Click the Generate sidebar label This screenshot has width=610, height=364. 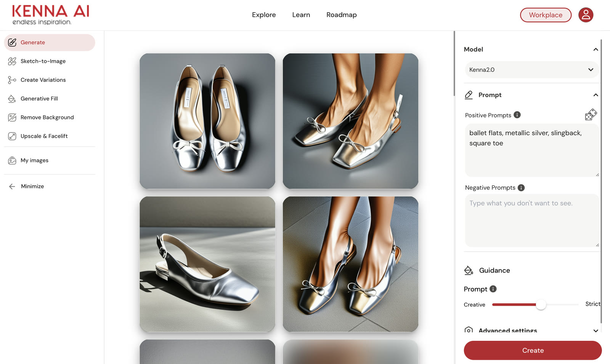(x=33, y=42)
